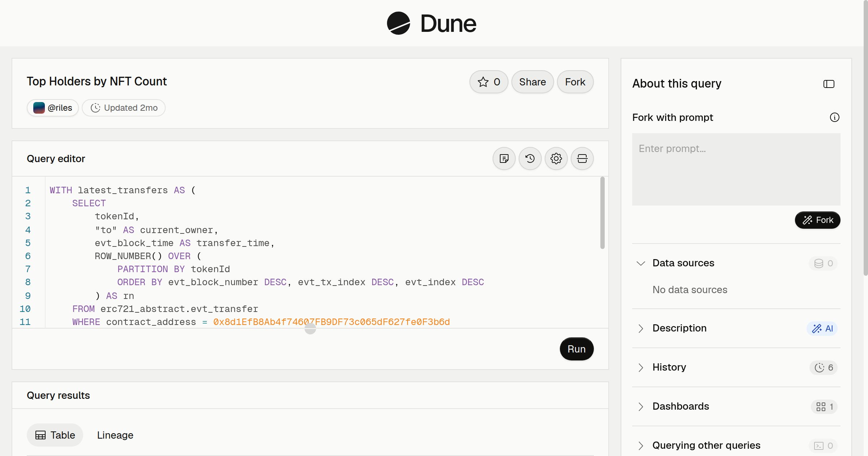Viewport: 868px width, 456px height.
Task: Submit the prompt with the black Fork button
Action: [x=817, y=220]
